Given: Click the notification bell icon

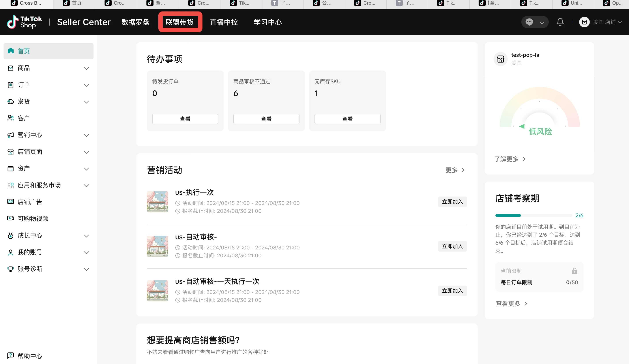Looking at the screenshot, I should [x=560, y=22].
